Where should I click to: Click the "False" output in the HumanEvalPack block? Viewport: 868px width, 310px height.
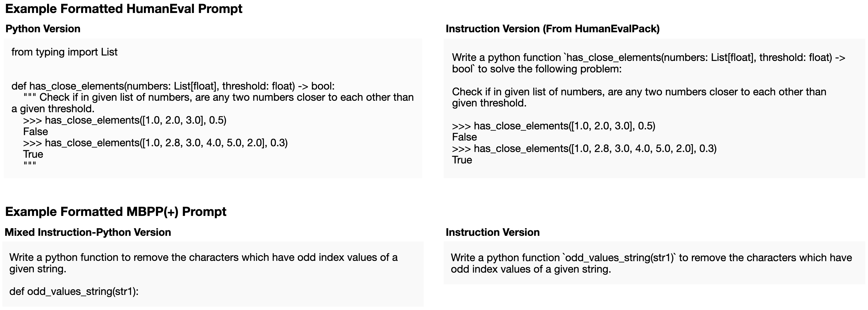(464, 137)
